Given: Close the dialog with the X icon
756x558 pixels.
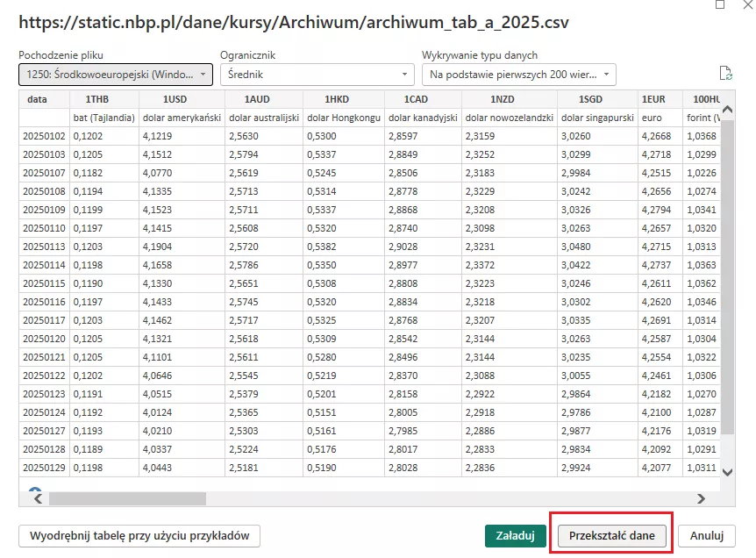Looking at the screenshot, I should tap(748, 4).
